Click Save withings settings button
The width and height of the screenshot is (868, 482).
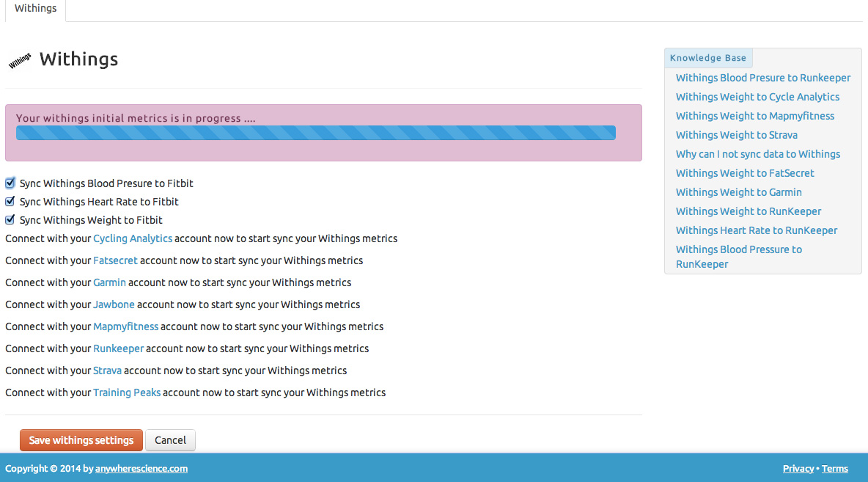tap(81, 440)
